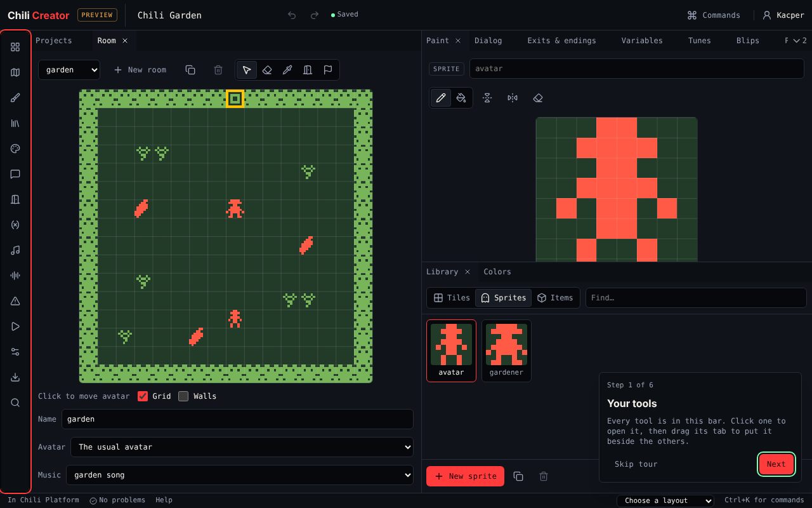
Task: Open the warning triangle problems icon
Action: tap(15, 301)
